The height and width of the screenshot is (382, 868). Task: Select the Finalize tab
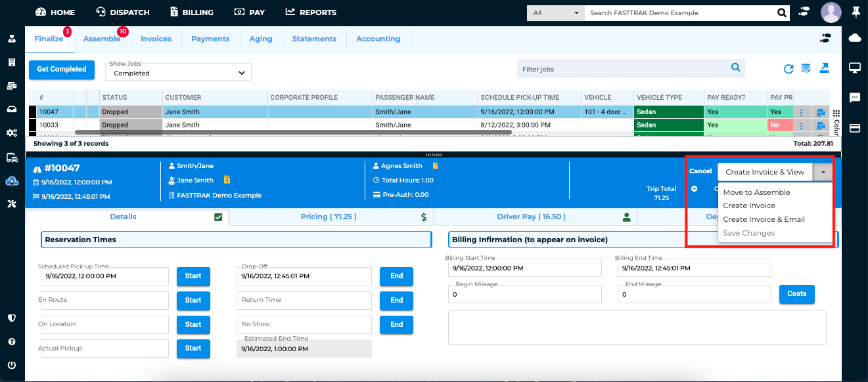pos(49,39)
